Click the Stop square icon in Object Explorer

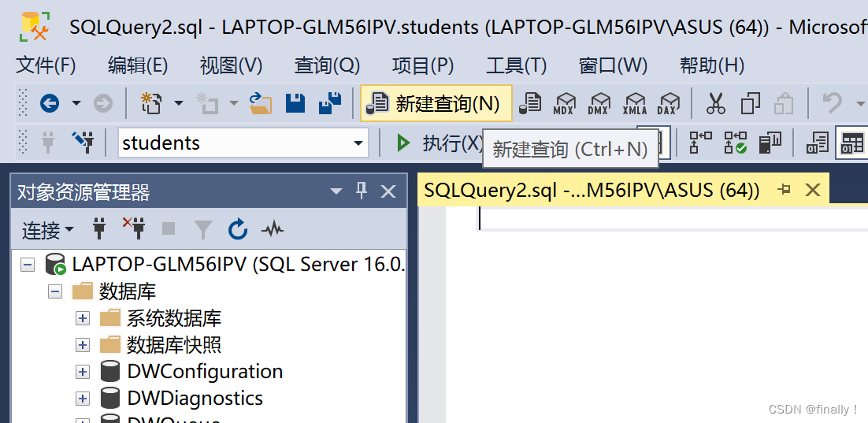click(x=169, y=228)
